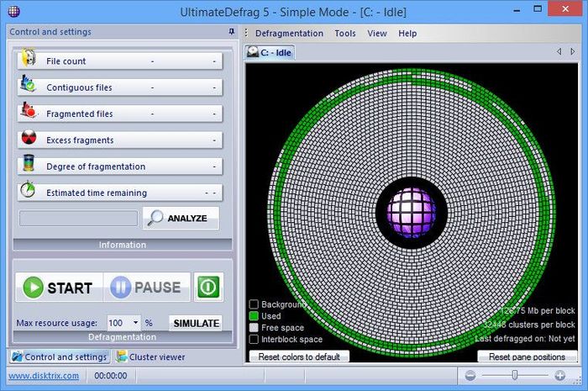Click the SIMULATE button
This screenshot has width=588, height=391.
[x=196, y=323]
